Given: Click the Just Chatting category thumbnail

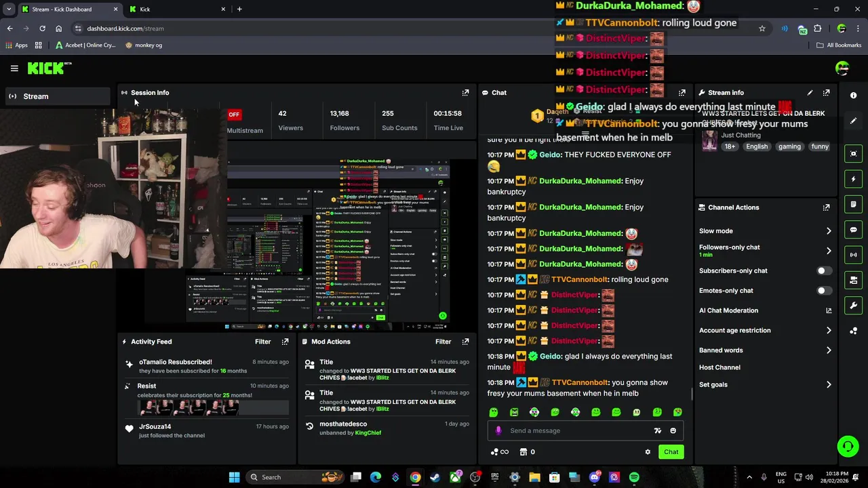Looking at the screenshot, I should click(709, 140).
